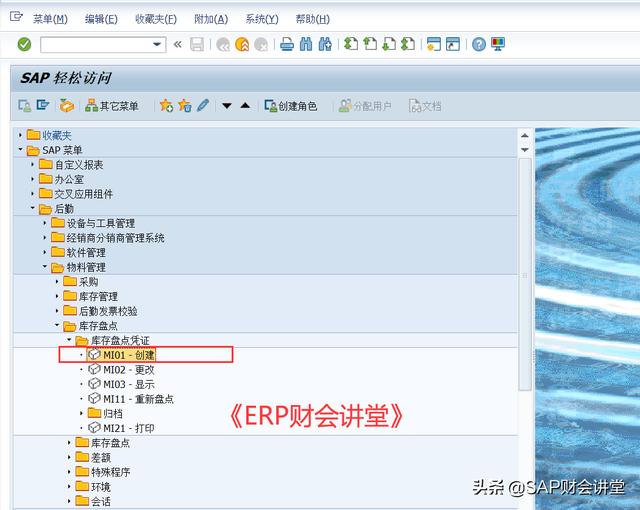
Task: Click the Delete Favorites star icon
Action: [x=184, y=106]
